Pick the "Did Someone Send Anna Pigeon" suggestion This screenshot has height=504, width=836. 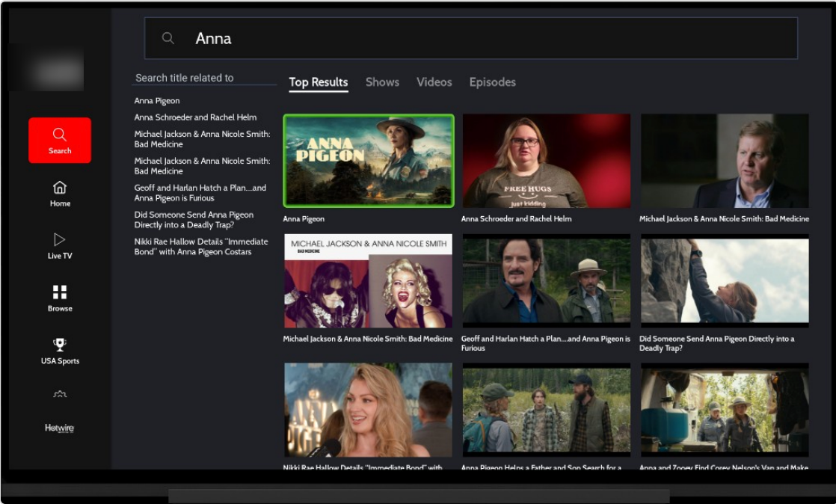coord(194,220)
